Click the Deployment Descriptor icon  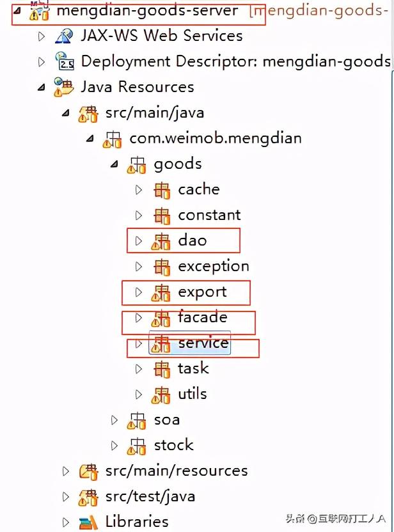pyautogui.click(x=63, y=61)
